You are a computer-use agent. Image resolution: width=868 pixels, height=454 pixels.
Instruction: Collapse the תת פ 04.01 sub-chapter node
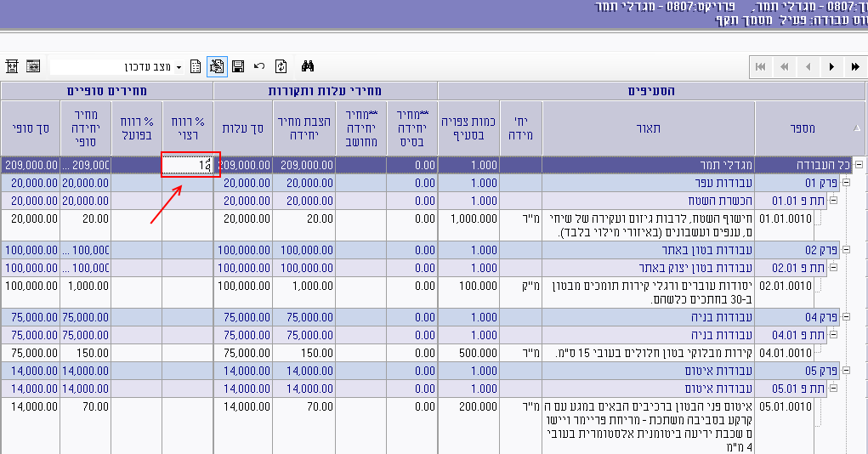point(833,336)
